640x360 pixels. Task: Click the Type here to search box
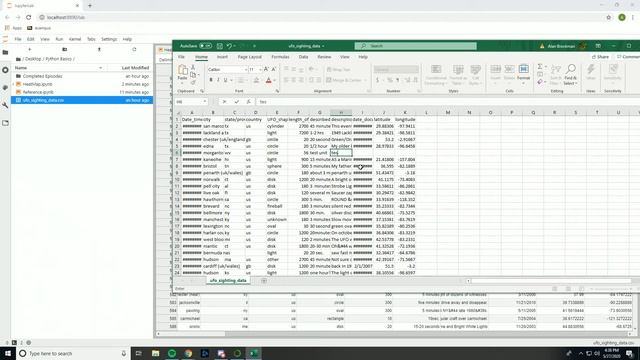tap(73, 353)
